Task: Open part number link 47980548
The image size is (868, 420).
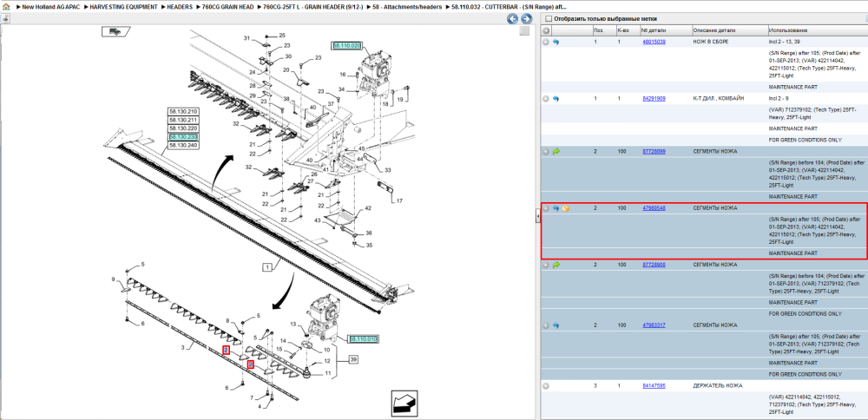Action: (654, 208)
